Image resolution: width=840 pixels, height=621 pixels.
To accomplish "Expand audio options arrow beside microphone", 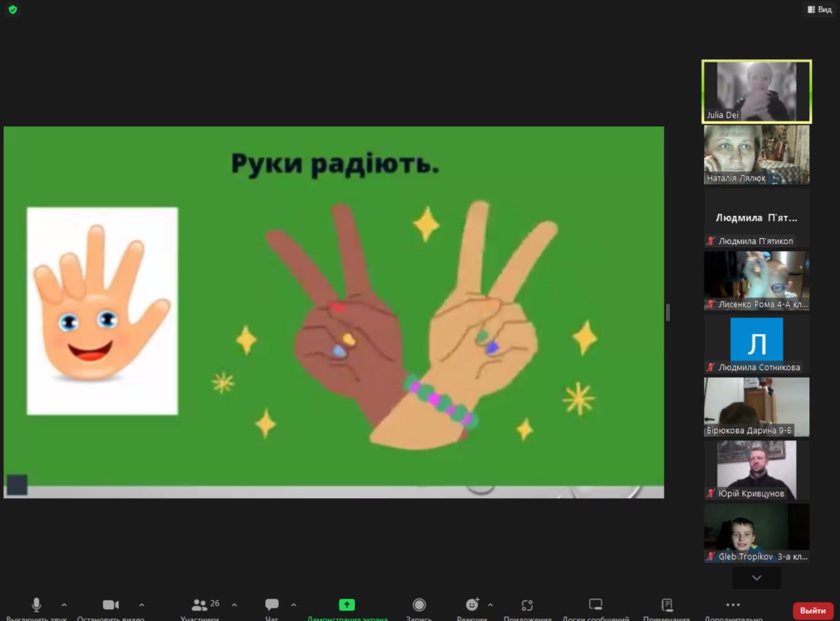I will point(64,605).
